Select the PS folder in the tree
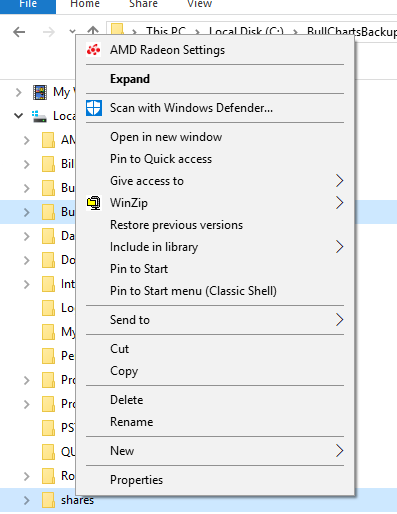This screenshot has width=397, height=514. pyautogui.click(x=67, y=428)
